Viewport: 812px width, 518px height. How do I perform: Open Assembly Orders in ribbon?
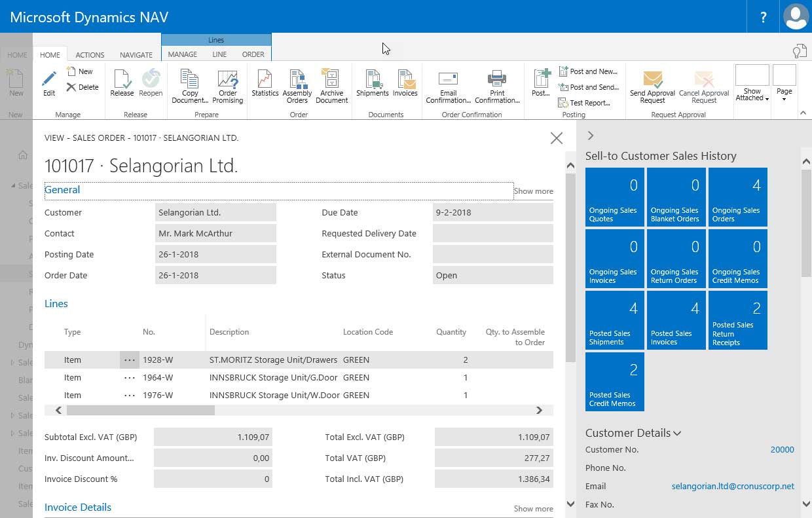pyautogui.click(x=297, y=86)
